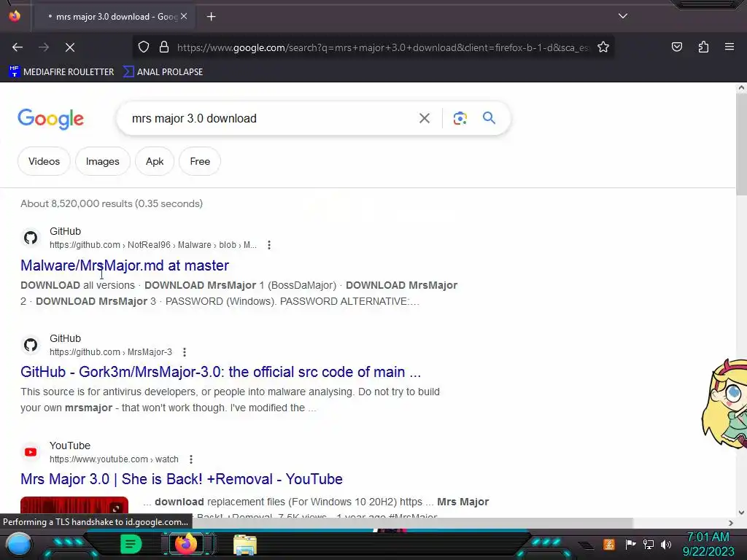Open the tracking protection shield icon
This screenshot has width=747, height=560.
click(144, 47)
